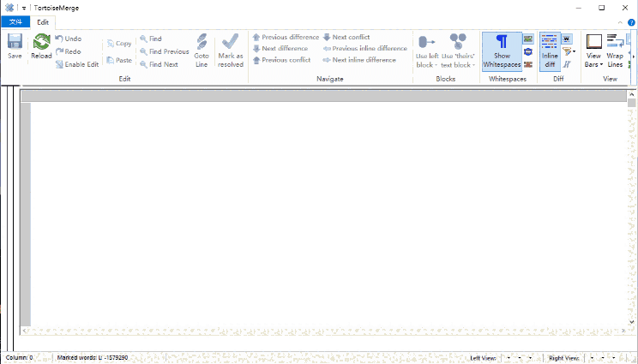The image size is (638, 364).
Task: Open the 文件 file tab
Action: click(15, 22)
